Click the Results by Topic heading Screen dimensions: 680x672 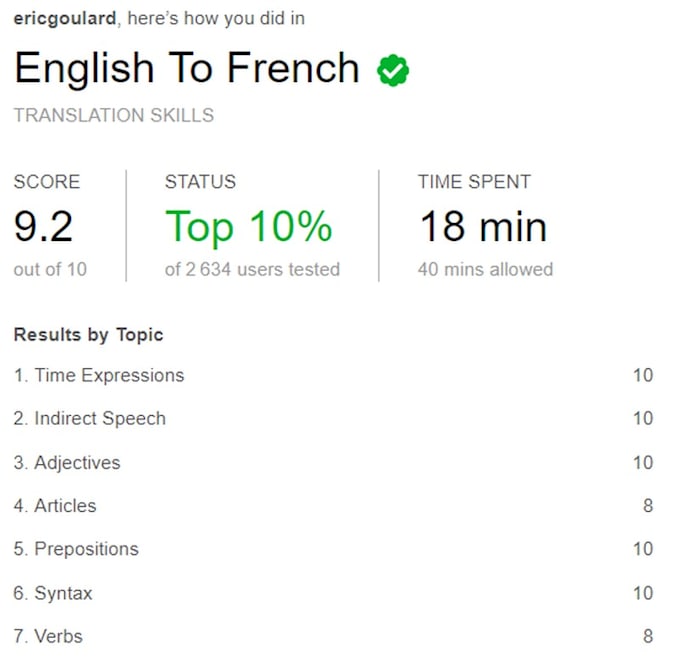click(x=88, y=335)
